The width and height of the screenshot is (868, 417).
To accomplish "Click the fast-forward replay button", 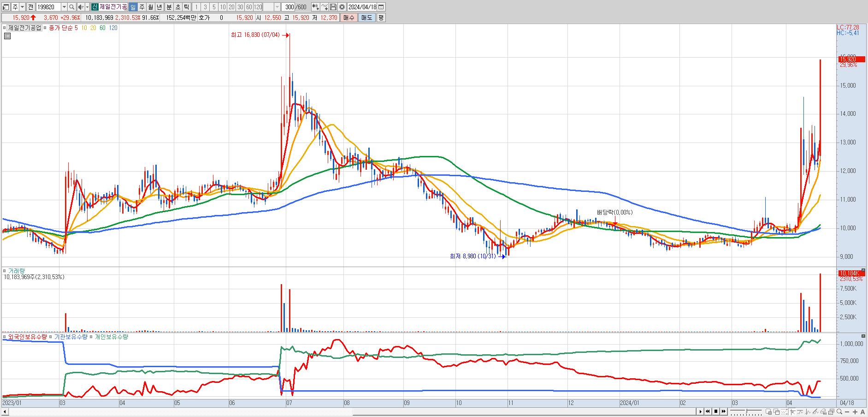I will click(x=724, y=411).
